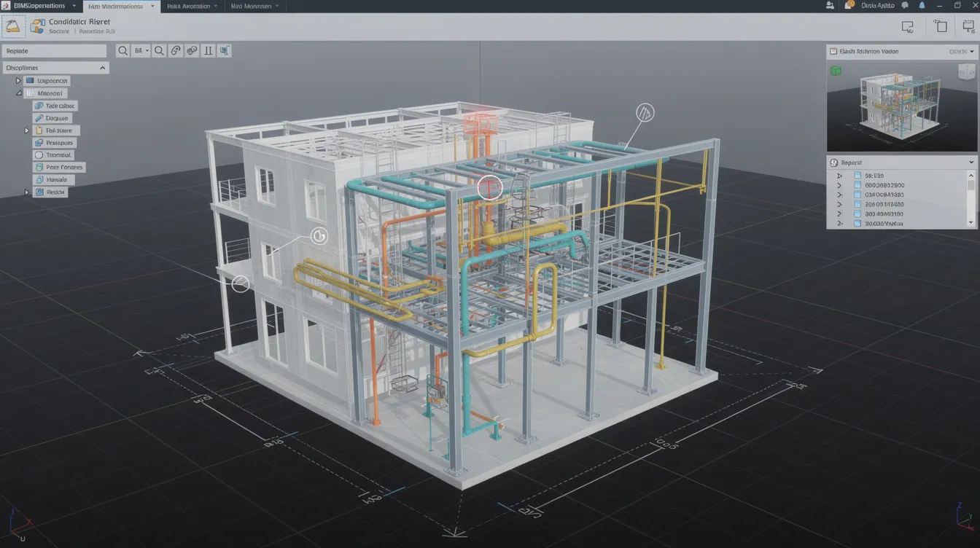Open dropdown arrow in Clash viewer header

(x=972, y=52)
